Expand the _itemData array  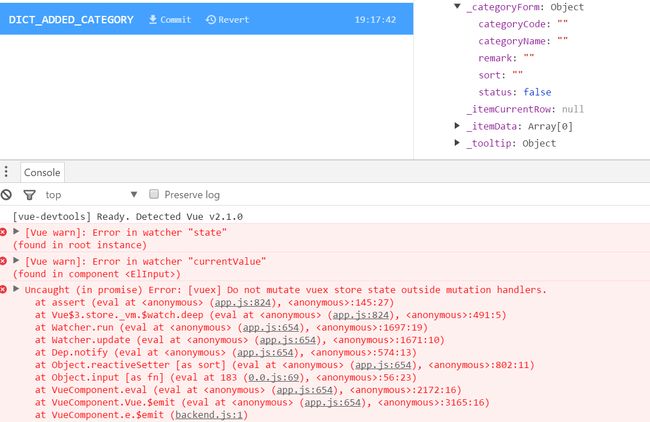coord(457,126)
